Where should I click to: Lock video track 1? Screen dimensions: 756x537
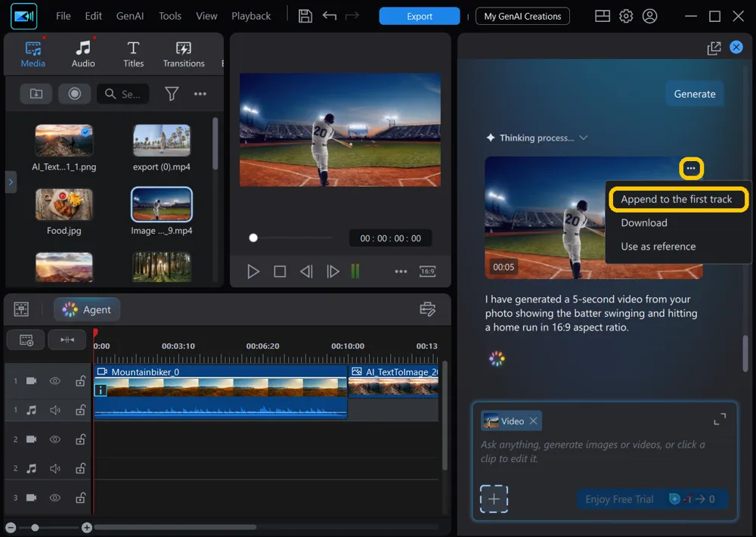point(81,381)
